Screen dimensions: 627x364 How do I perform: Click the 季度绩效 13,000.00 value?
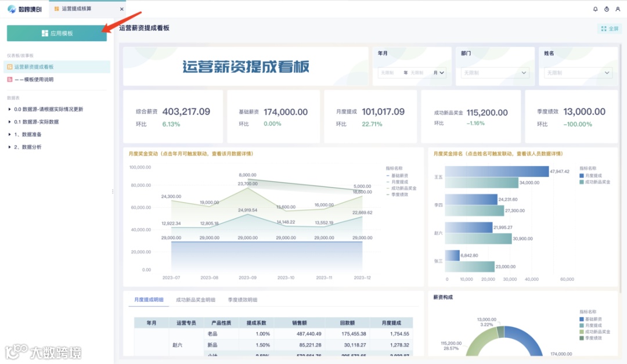pos(584,111)
